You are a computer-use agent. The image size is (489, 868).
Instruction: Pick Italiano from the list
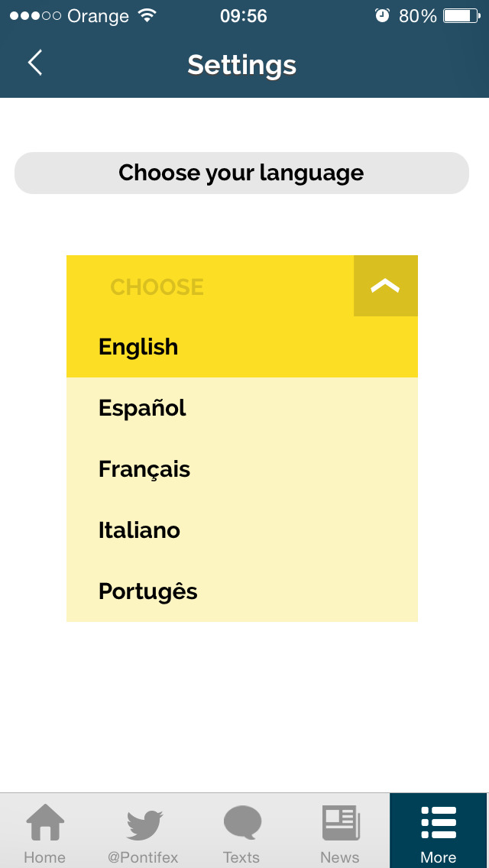242,530
